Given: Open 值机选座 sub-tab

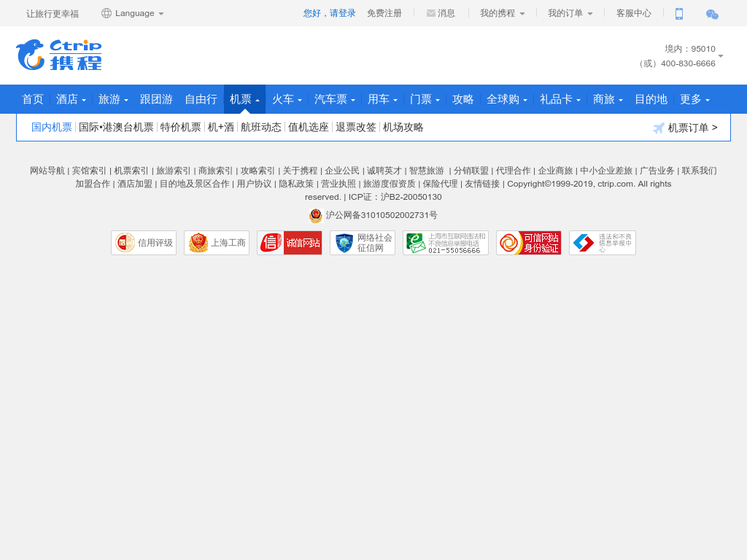Looking at the screenshot, I should (309, 127).
